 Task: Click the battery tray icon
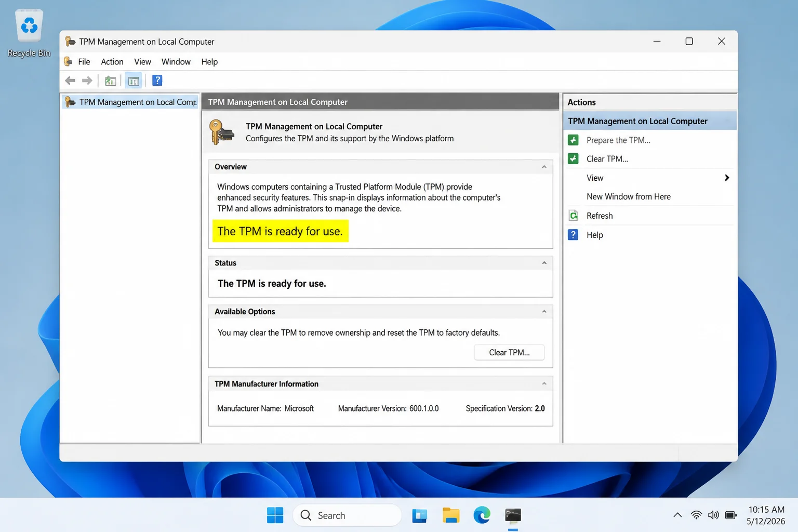731,515
